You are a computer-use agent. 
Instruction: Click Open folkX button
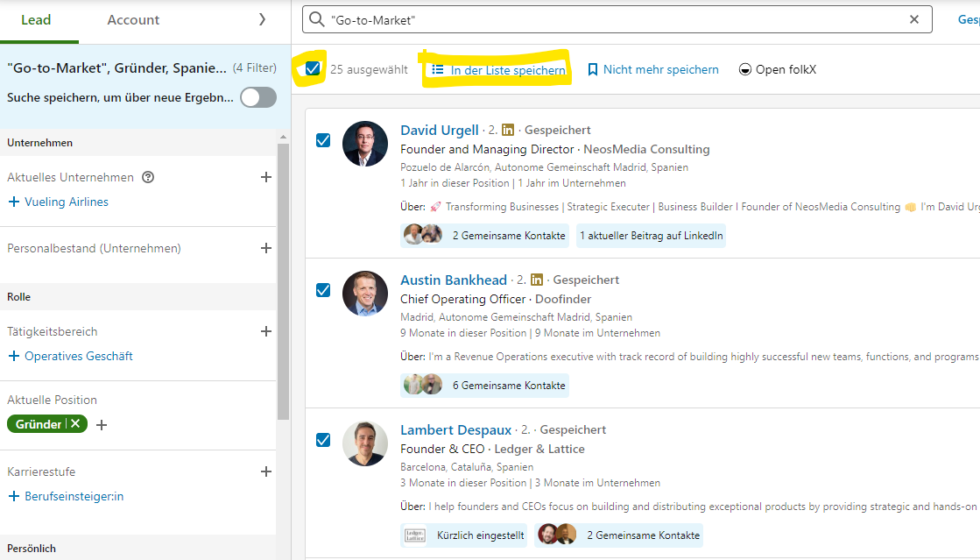(x=778, y=69)
